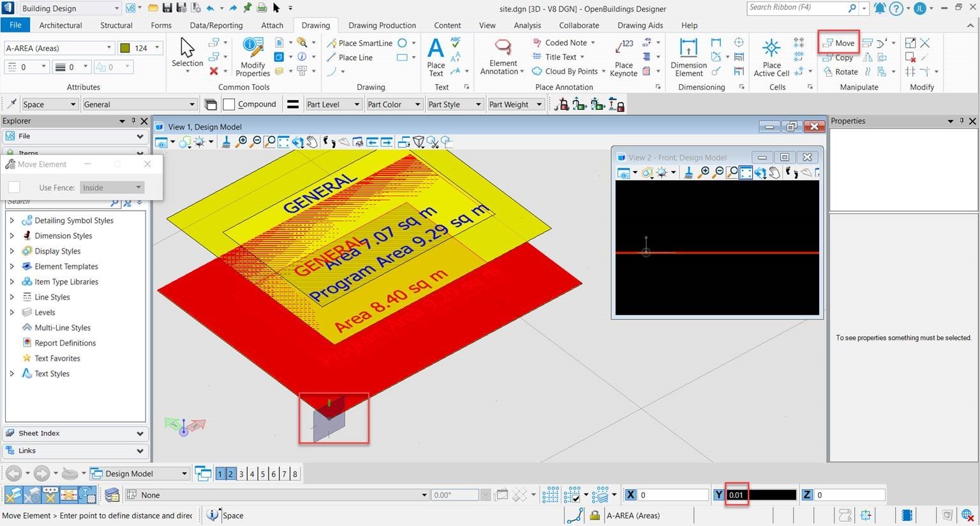Tick the Use Fence checkbox
The width and height of the screenshot is (980, 526).
click(x=14, y=187)
